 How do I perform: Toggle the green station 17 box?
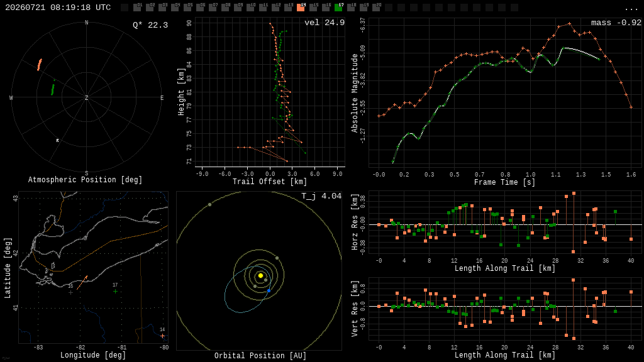tap(339, 7)
